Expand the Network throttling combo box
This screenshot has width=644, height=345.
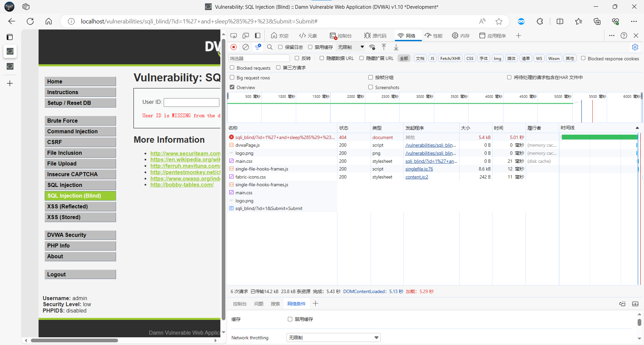[333, 338]
